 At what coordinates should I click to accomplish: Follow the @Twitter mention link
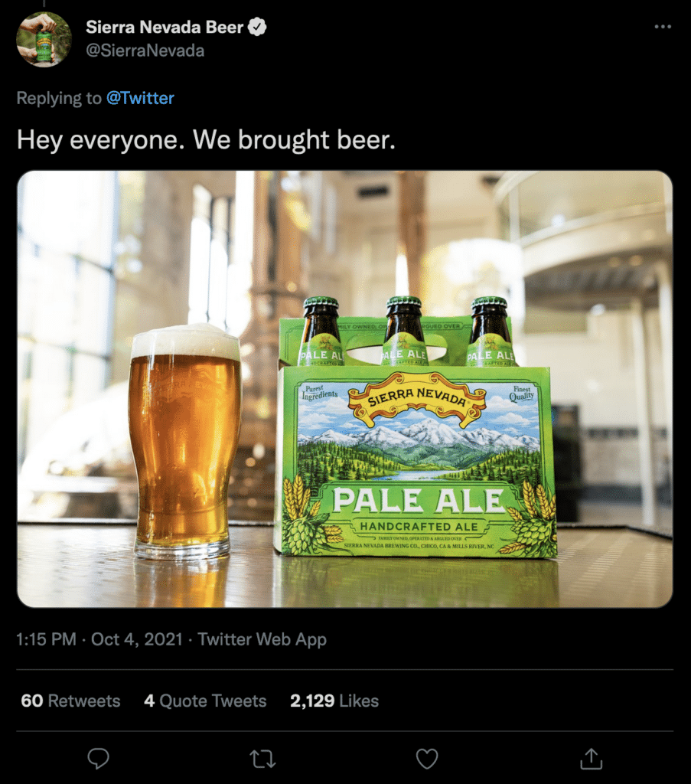point(140,98)
